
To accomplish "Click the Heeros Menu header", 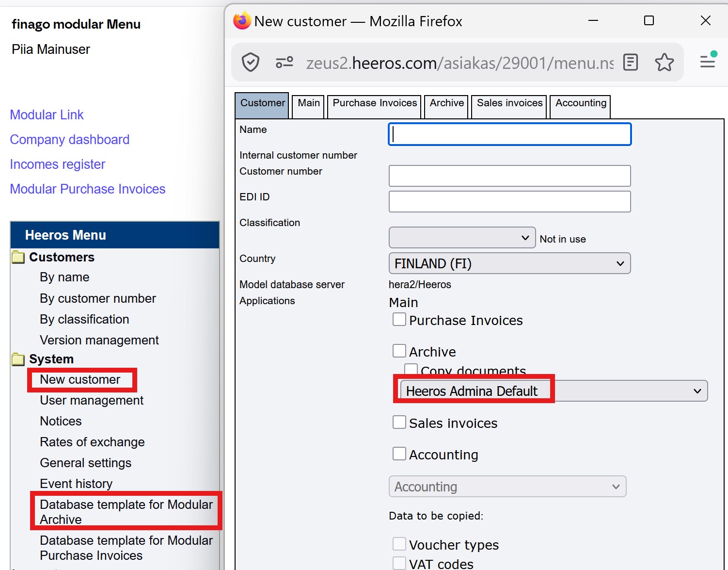I will 115,235.
